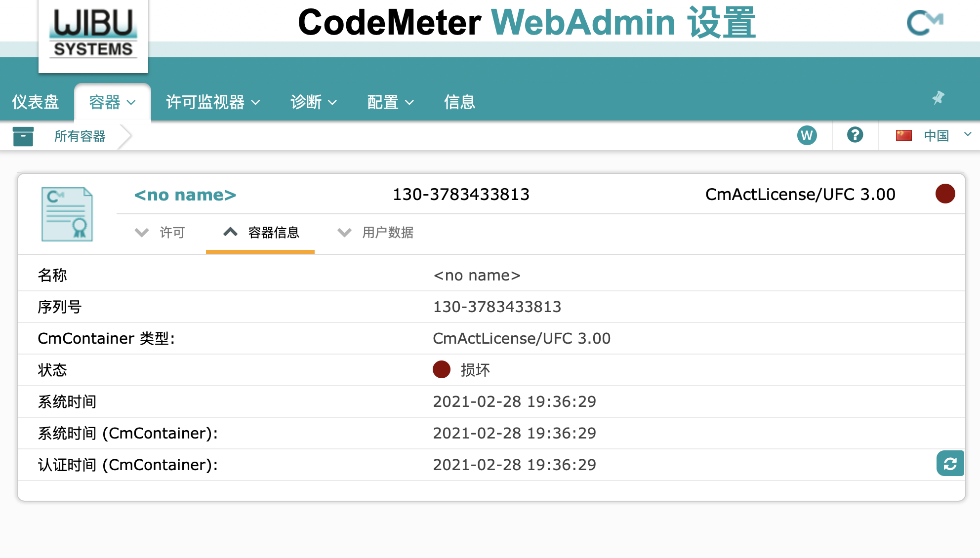The image size is (980, 558).
Task: Collapse the 容器信息 tab
Action: point(261,233)
